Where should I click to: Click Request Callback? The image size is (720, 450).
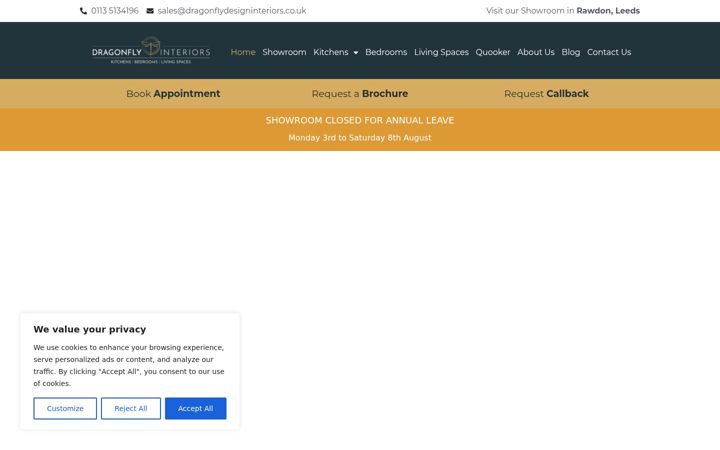pyautogui.click(x=546, y=94)
